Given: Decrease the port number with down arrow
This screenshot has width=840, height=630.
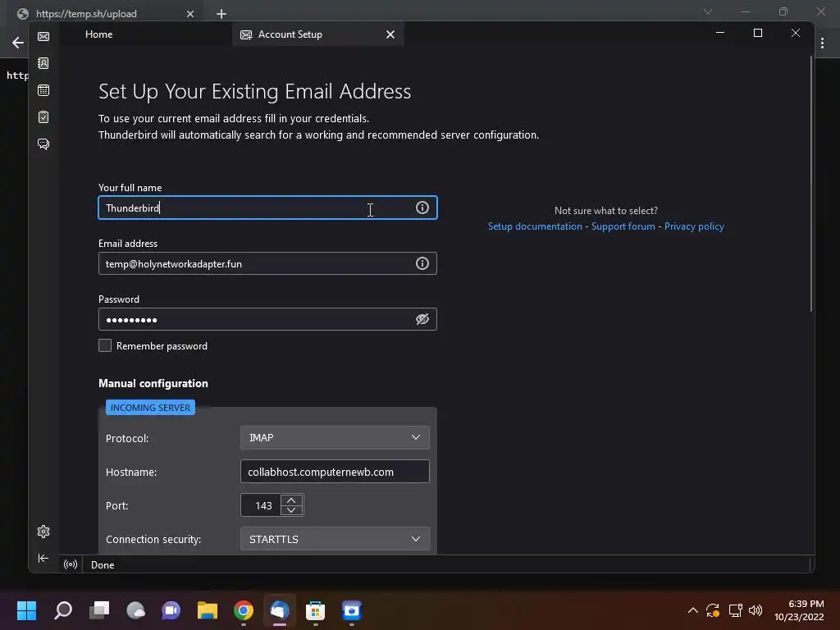Looking at the screenshot, I should tap(291, 510).
